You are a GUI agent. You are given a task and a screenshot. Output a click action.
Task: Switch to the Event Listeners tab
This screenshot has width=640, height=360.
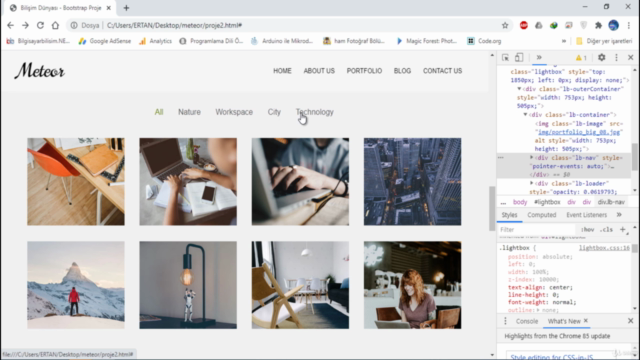pos(586,215)
